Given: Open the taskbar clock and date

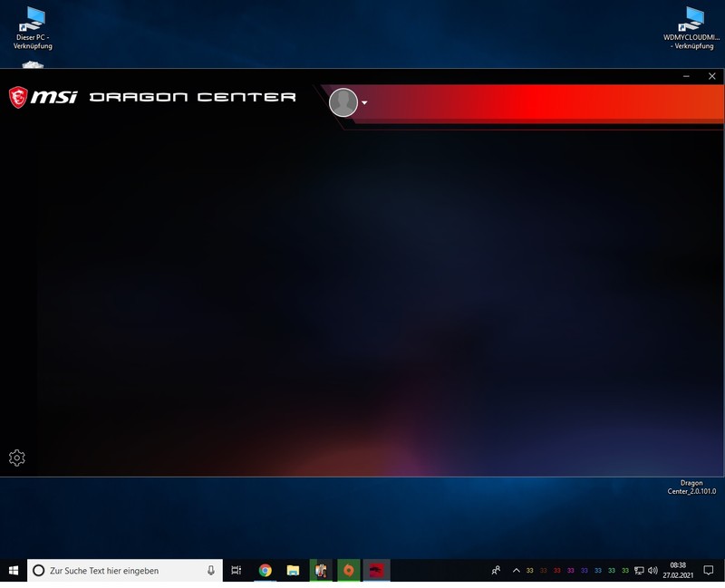Looking at the screenshot, I should tap(678, 571).
